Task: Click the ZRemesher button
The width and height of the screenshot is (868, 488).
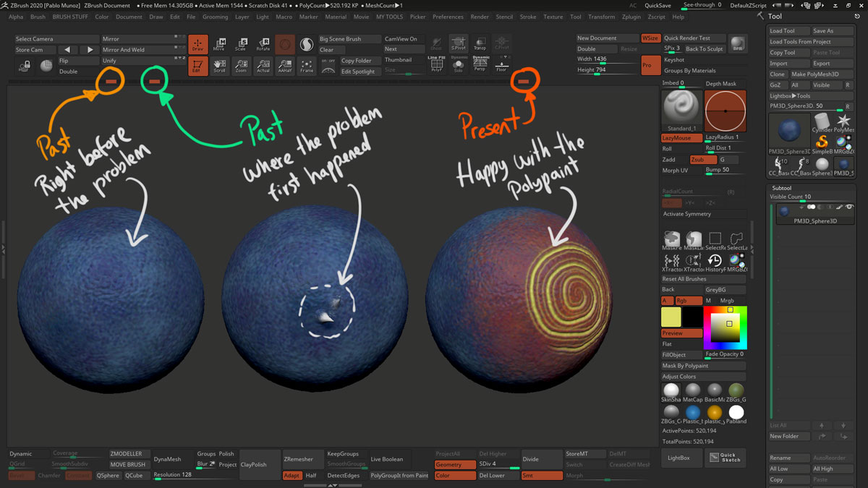Action: point(299,459)
